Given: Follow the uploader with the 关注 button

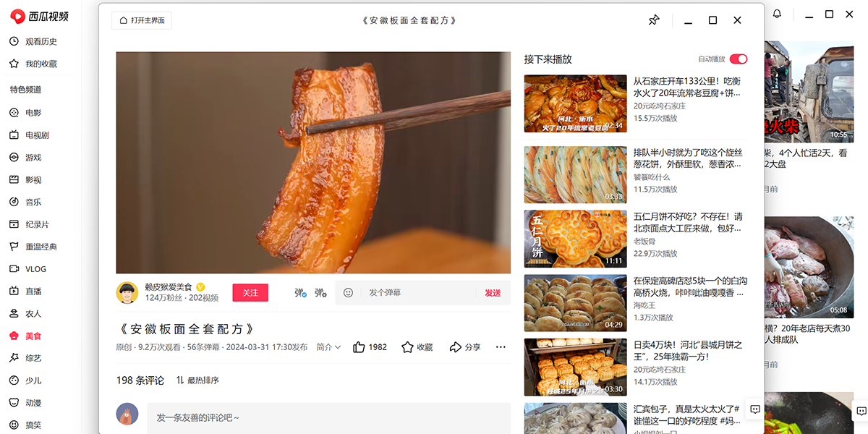Looking at the screenshot, I should (x=250, y=293).
